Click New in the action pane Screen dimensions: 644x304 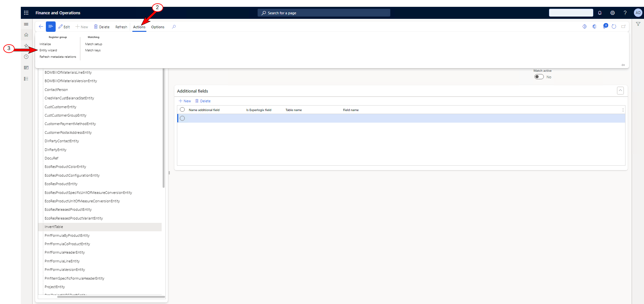82,27
